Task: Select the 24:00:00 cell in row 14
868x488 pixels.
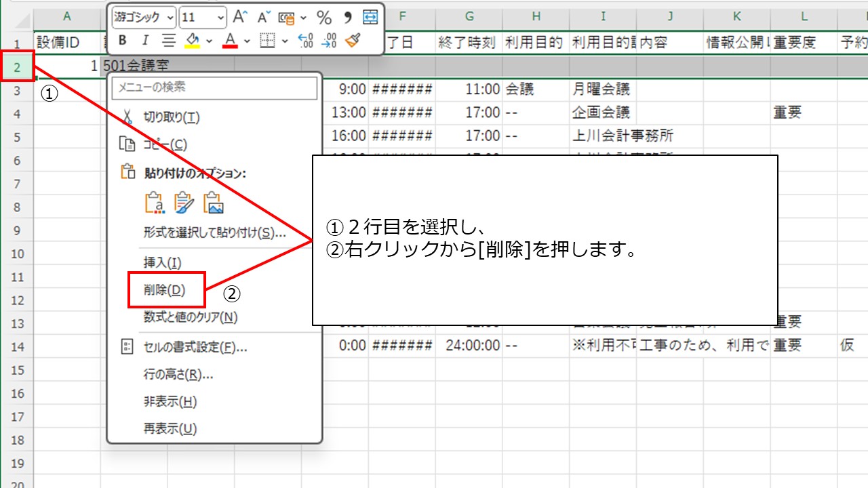Action: point(469,346)
